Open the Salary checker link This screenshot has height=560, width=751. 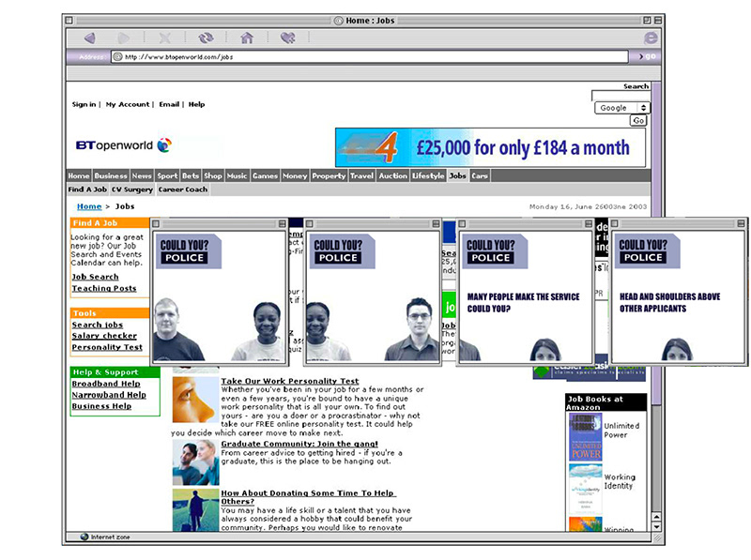click(x=104, y=336)
